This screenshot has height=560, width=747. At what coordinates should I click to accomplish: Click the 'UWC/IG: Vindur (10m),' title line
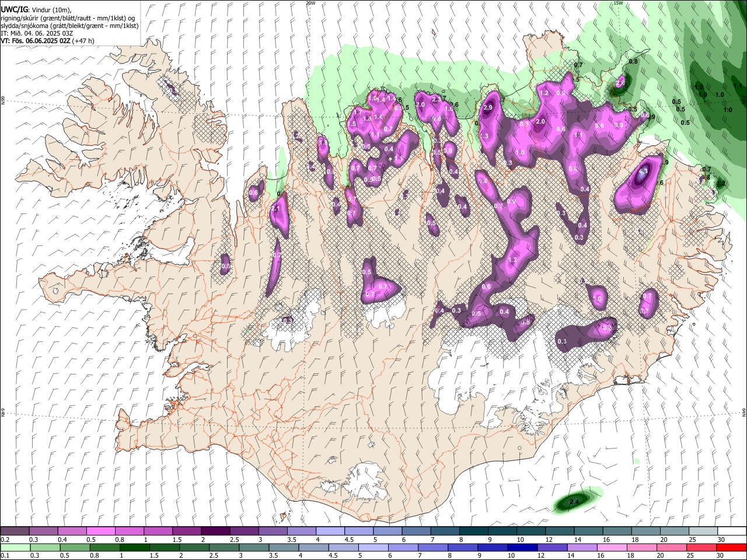[36, 10]
